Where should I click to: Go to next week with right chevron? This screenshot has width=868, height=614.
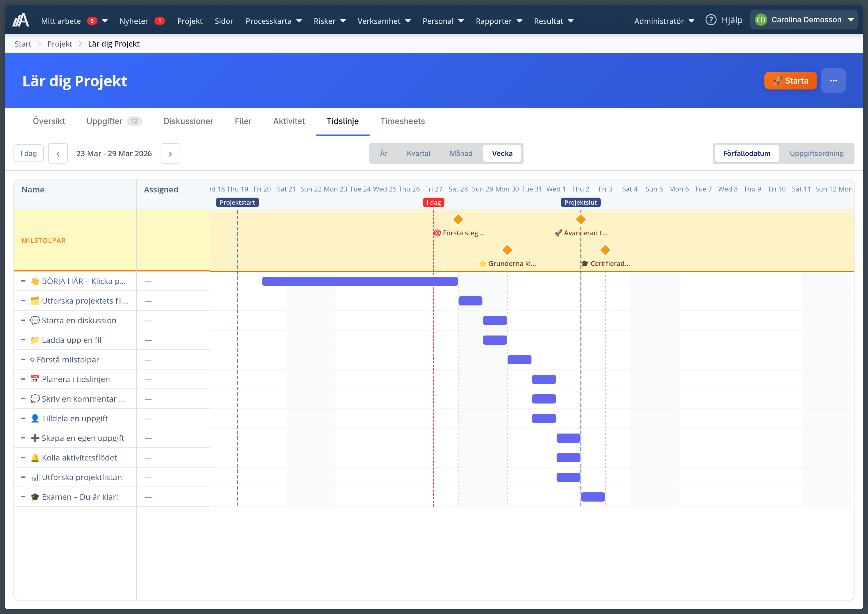(170, 153)
